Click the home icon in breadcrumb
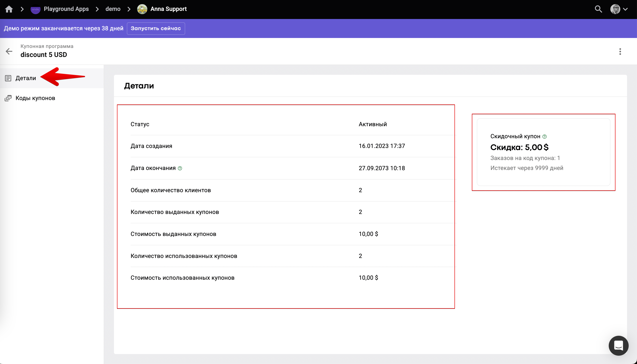This screenshot has height=364, width=637. [x=9, y=9]
